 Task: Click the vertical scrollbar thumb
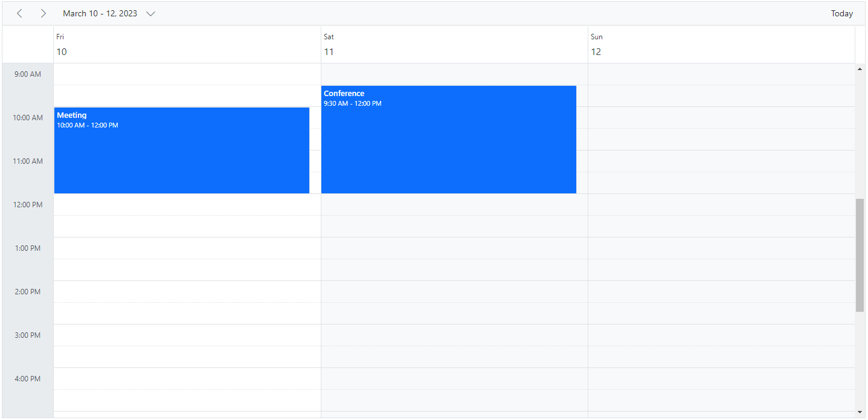click(860, 255)
